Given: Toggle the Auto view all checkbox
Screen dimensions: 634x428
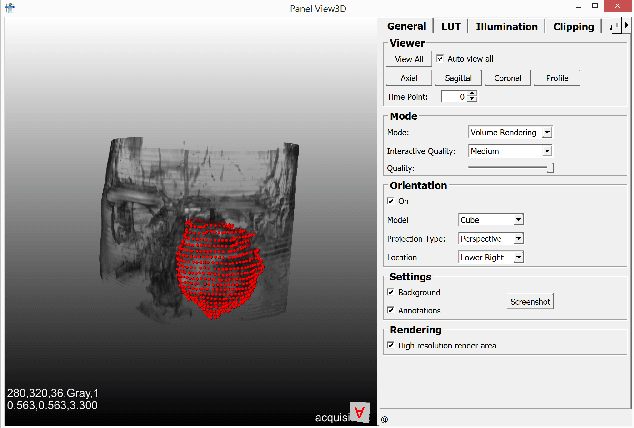Looking at the screenshot, I should click(441, 59).
